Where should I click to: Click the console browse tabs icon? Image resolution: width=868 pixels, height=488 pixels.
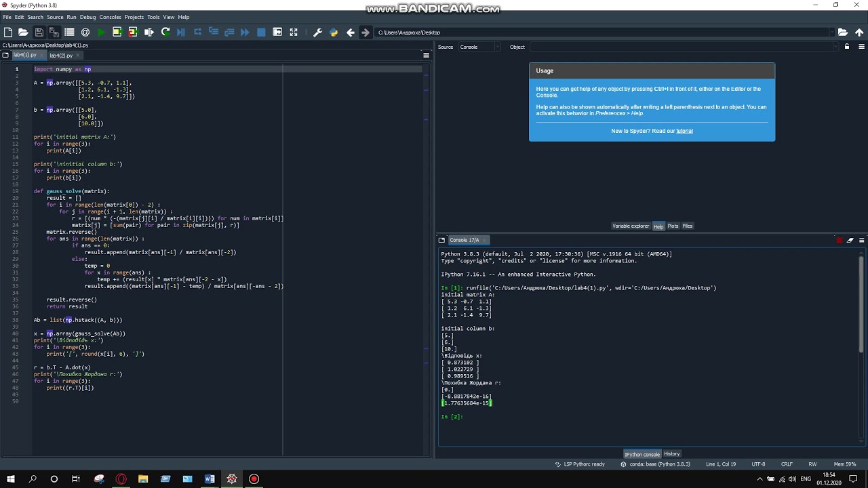click(x=441, y=240)
